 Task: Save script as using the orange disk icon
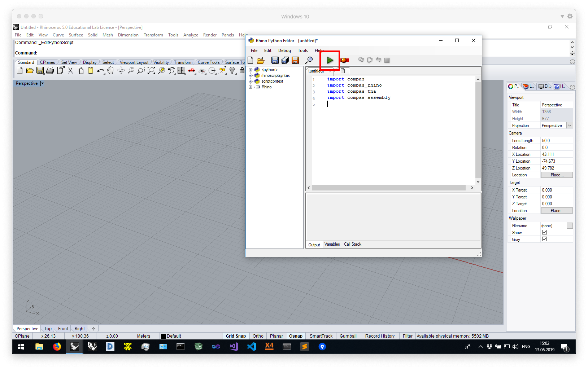(x=295, y=60)
